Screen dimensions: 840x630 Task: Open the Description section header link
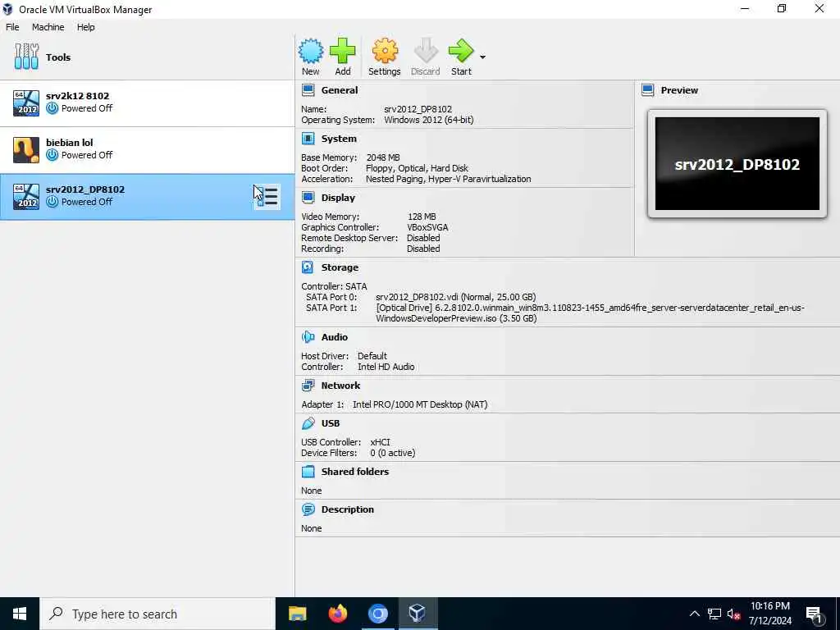[348, 509]
